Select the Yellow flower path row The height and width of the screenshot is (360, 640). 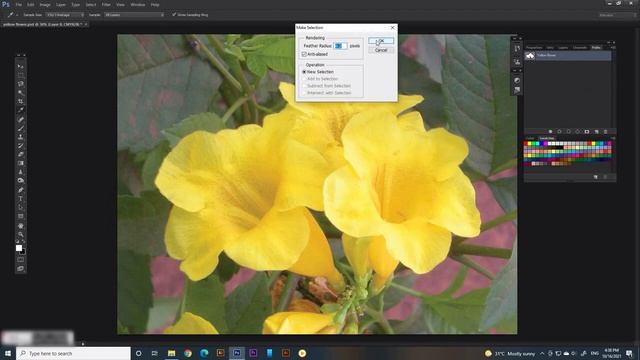568,56
